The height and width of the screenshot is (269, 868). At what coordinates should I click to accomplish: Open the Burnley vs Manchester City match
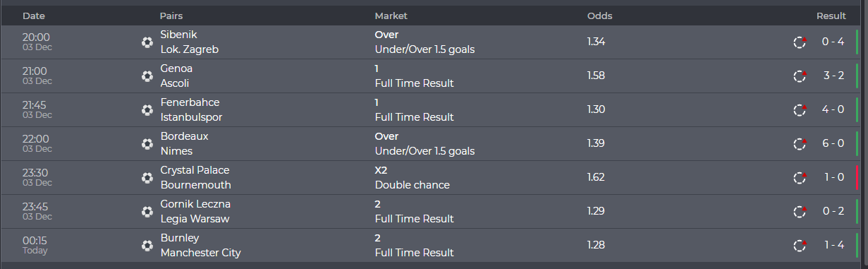pyautogui.click(x=200, y=246)
